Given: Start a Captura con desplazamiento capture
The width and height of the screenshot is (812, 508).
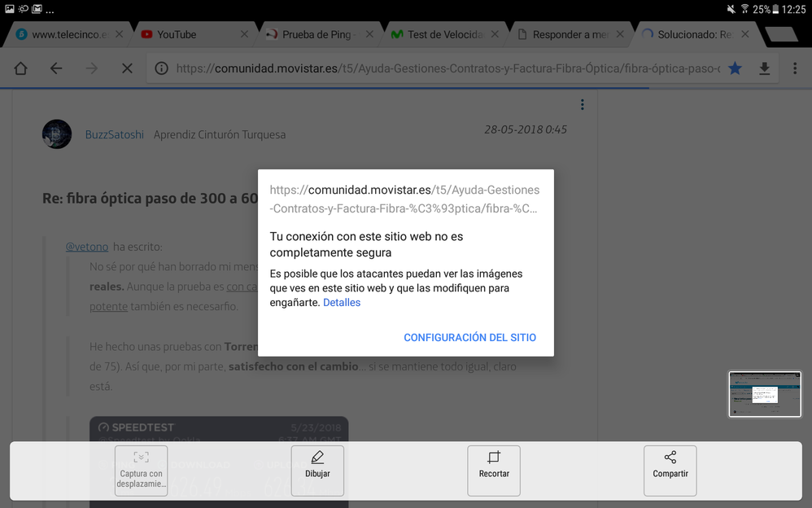Looking at the screenshot, I should [x=141, y=471].
